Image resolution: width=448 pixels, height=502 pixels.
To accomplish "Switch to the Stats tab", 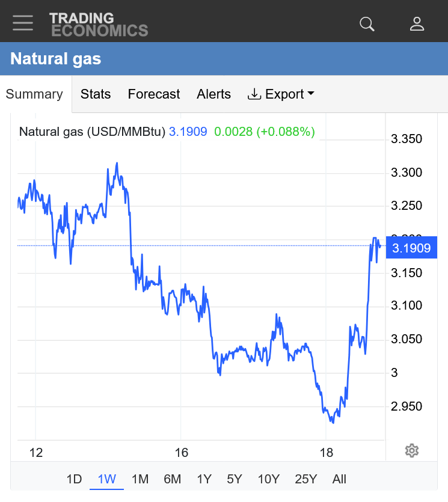I will tap(96, 94).
